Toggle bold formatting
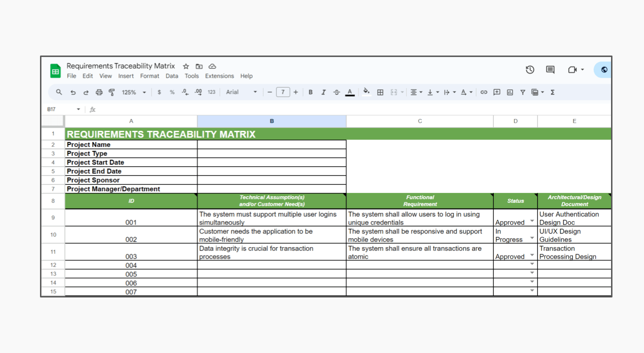Viewport: 644px width, 353px height. (x=310, y=92)
